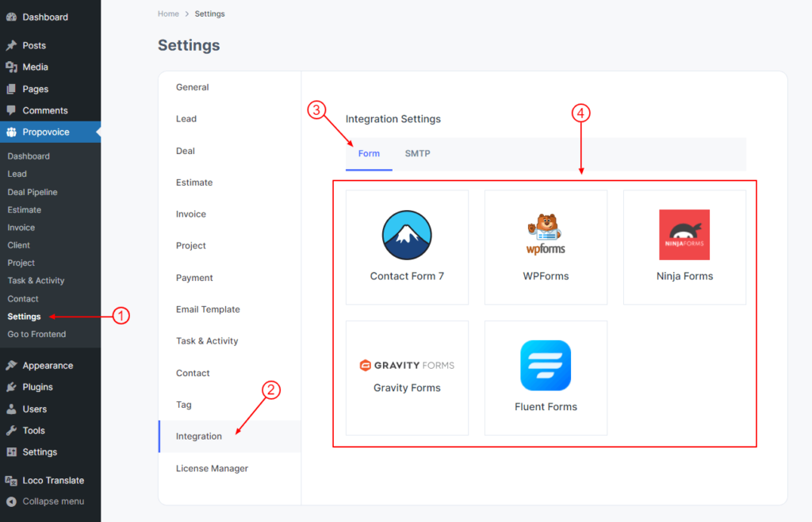Open Deal Pipeline submenu link

tap(32, 192)
